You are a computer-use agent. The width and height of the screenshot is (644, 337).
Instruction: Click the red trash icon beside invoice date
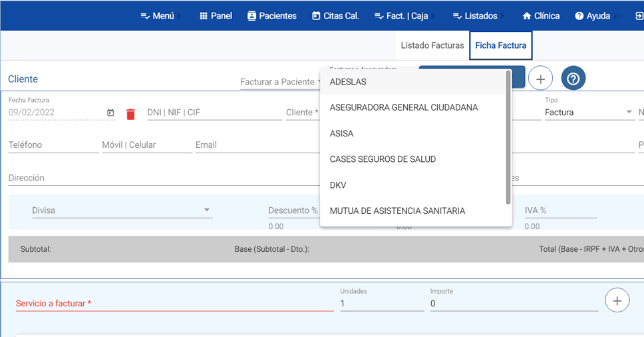130,113
